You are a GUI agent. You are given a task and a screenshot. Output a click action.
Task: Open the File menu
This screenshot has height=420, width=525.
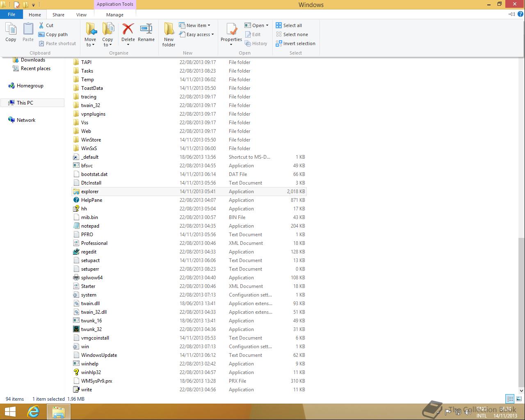(x=11, y=14)
